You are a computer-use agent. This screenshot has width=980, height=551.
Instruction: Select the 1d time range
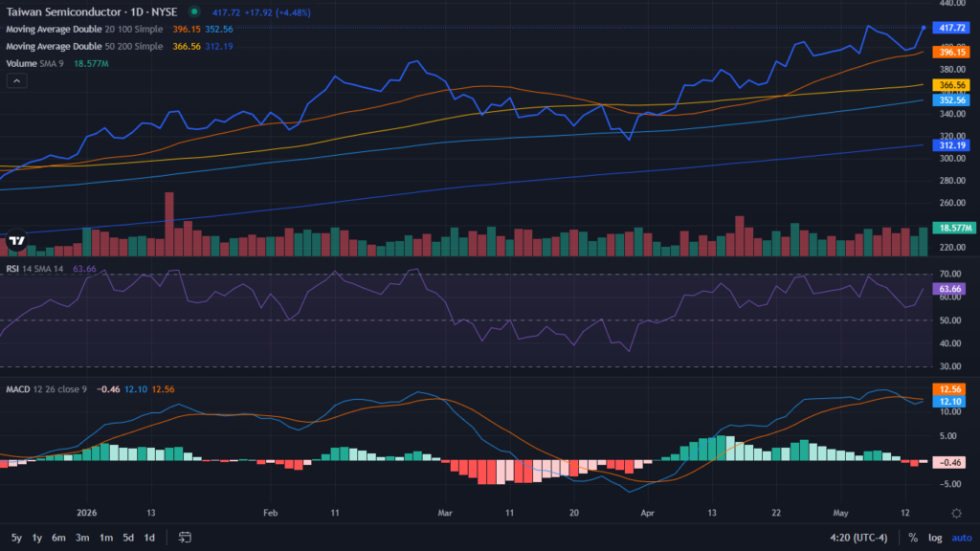coord(149,538)
